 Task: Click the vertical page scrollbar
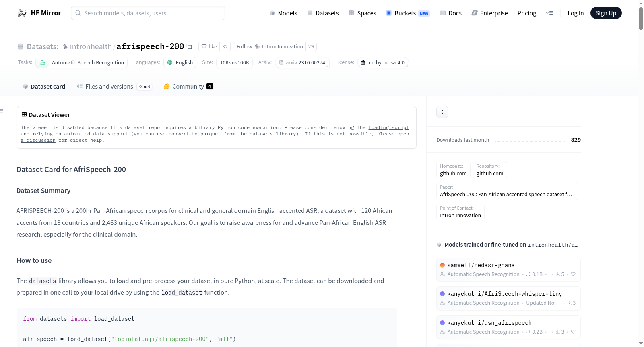pos(641,18)
